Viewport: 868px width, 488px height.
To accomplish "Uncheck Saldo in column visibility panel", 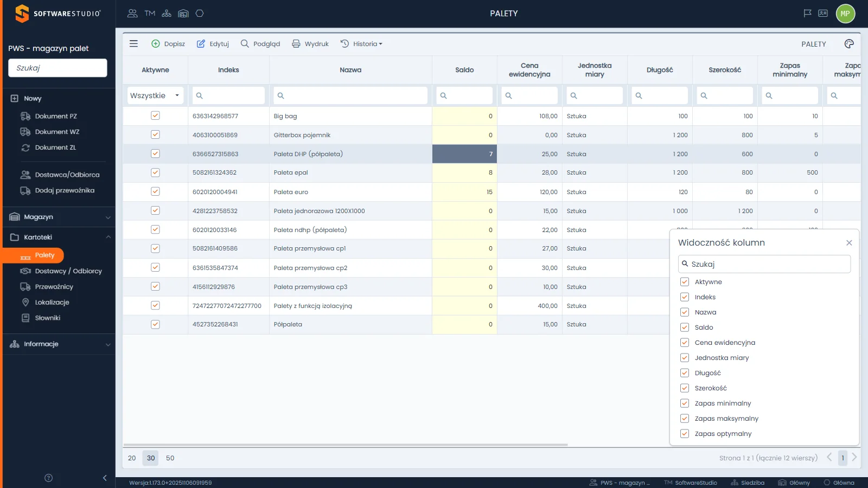I will tap(685, 328).
